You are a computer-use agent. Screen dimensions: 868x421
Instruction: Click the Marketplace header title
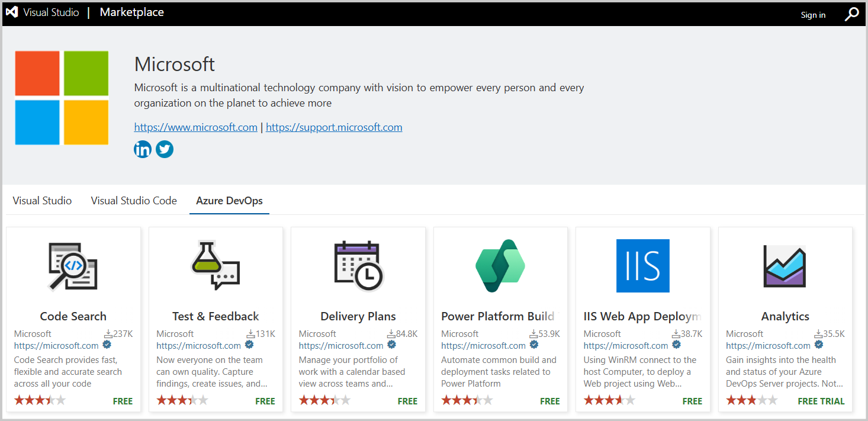tap(131, 12)
